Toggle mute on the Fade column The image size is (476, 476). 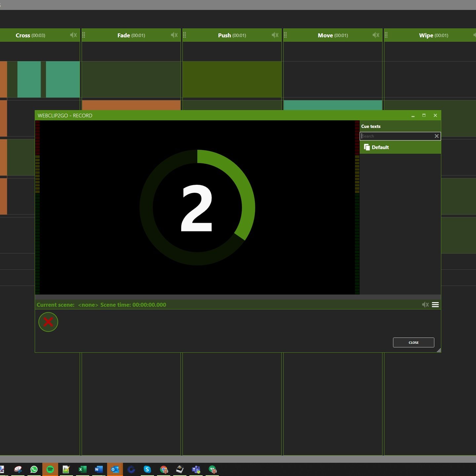click(x=174, y=35)
